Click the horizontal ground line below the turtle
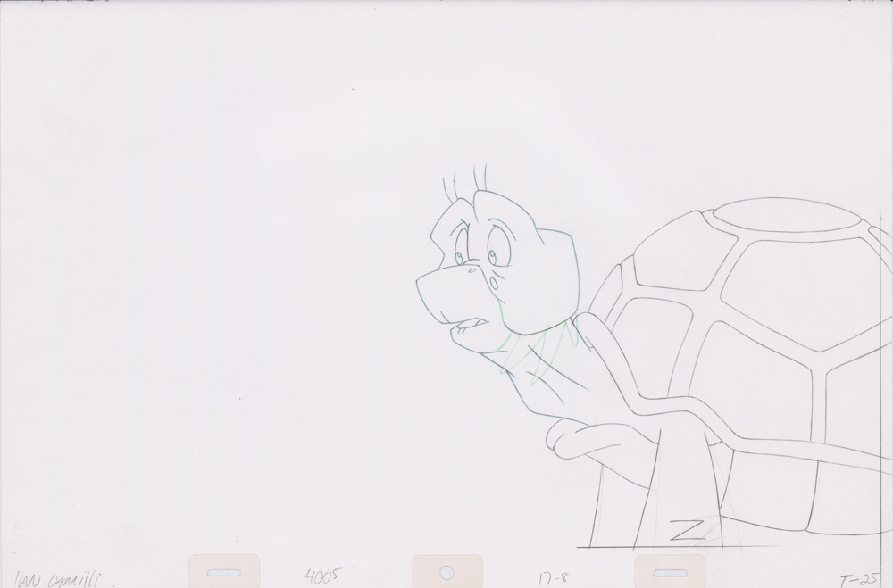Image resolution: width=893 pixels, height=588 pixels. coord(732,544)
